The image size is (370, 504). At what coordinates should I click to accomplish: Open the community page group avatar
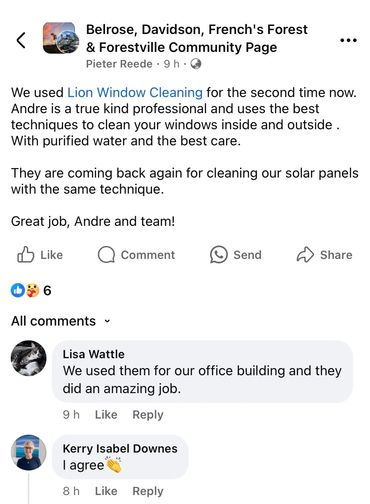(x=61, y=38)
